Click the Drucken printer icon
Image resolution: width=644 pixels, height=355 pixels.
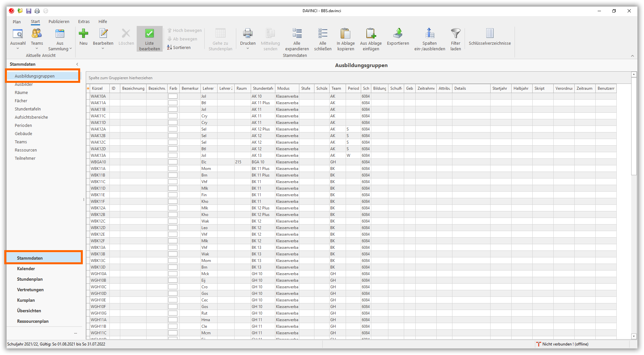click(x=248, y=34)
